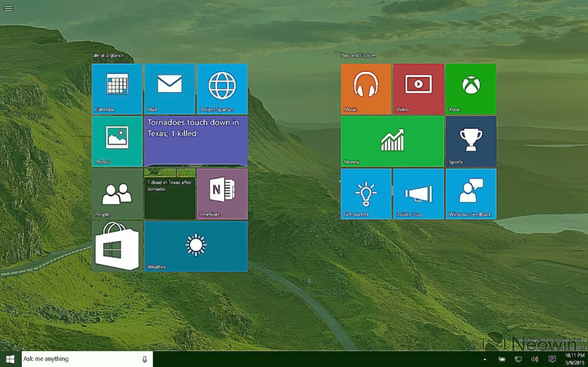Open the hamburger menu at top left
This screenshot has width=588, height=367.
(9, 8)
